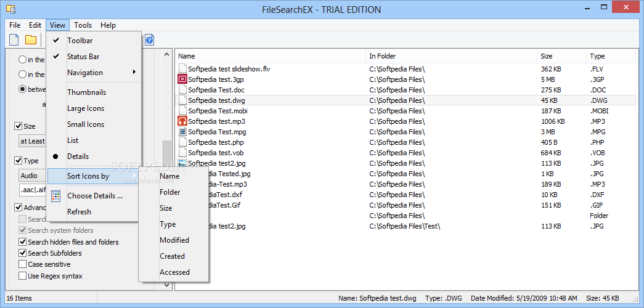Toggle the Advanced options checkbox

[x=18, y=208]
